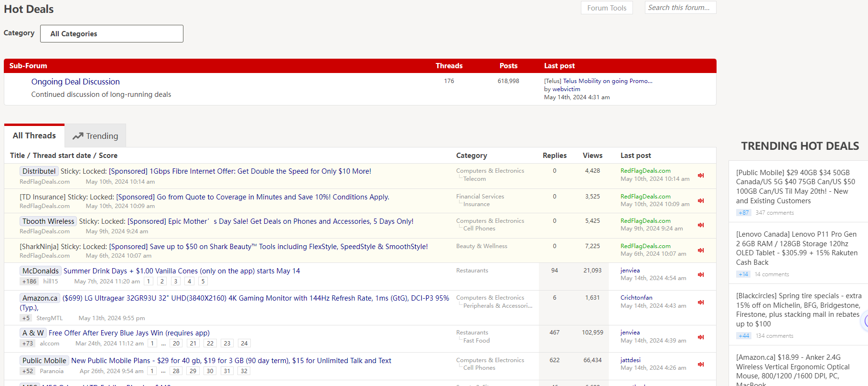The height and width of the screenshot is (386, 868).
Task: Open the Category dropdown showing All Categories
Action: 112,34
